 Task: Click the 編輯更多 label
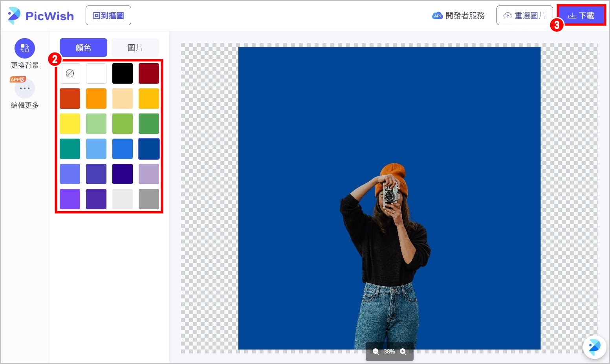pyautogui.click(x=25, y=105)
